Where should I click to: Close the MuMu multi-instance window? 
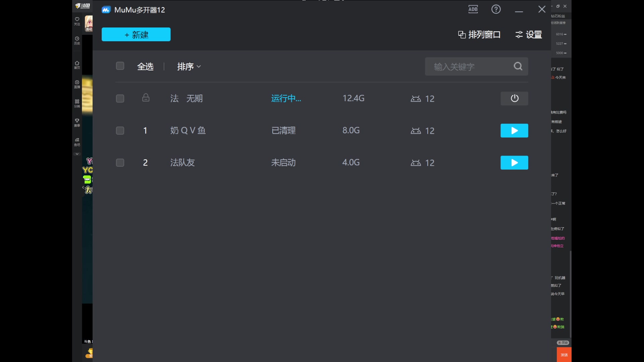tap(542, 9)
